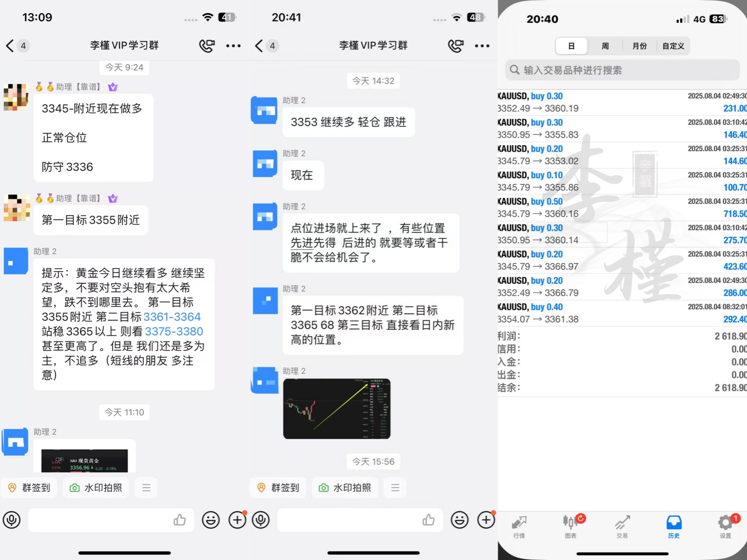Open 图表 chart tab in trading app
The image size is (747, 560).
pos(571,527)
